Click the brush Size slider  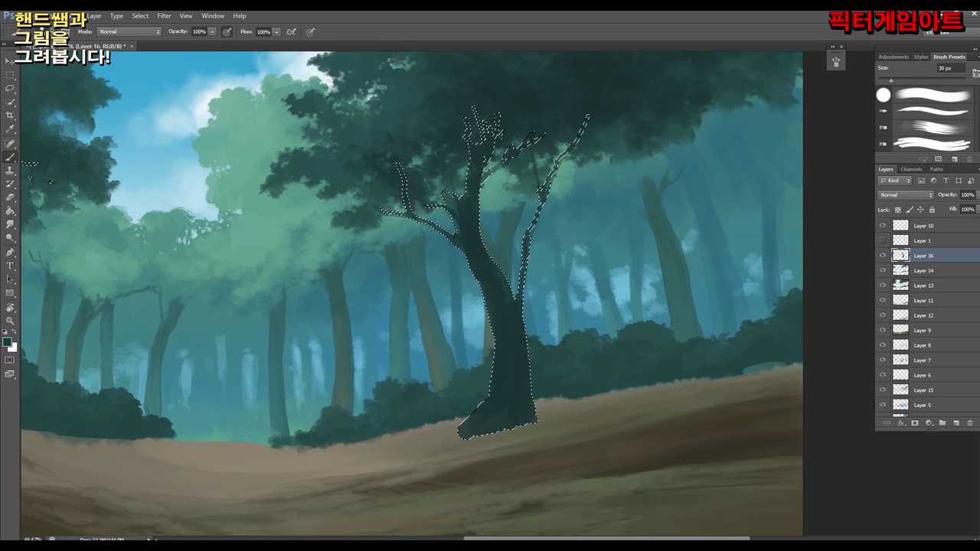click(x=923, y=80)
